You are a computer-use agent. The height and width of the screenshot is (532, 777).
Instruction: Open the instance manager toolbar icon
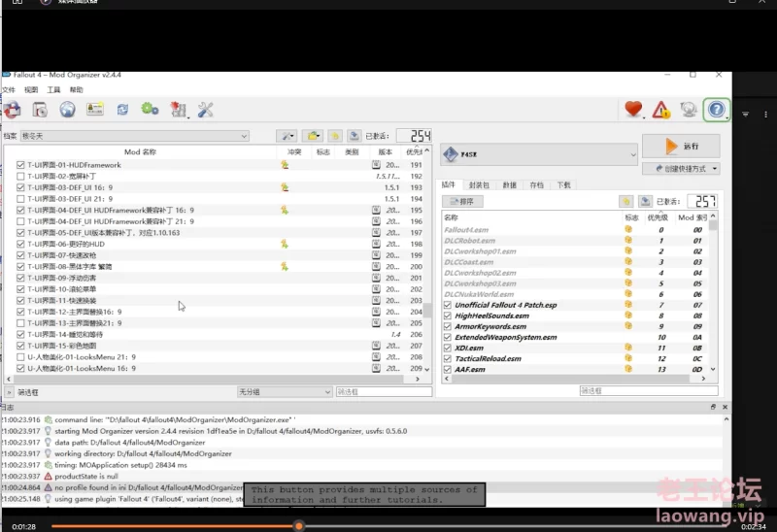12,110
